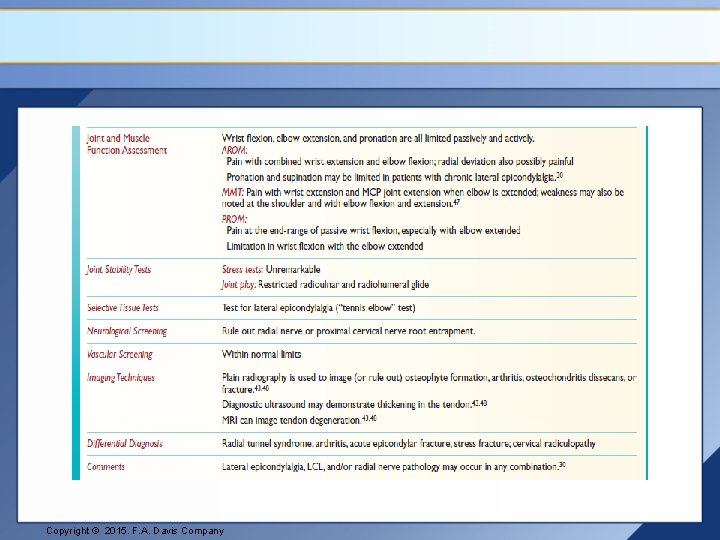Click 'Wrist flexion, elbow extension' first sentence
Viewport: 720px width, 540px height.
coord(378,138)
